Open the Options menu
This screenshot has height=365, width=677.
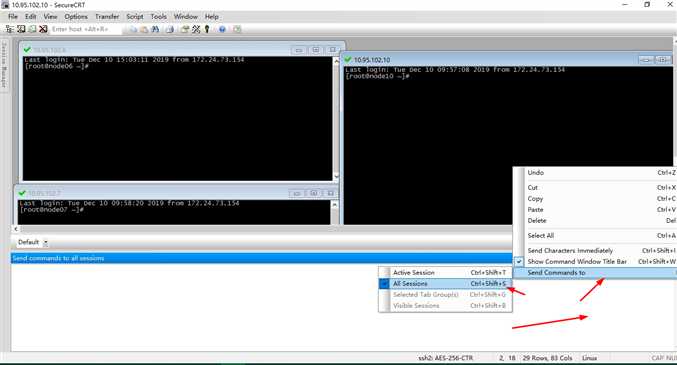coord(76,16)
